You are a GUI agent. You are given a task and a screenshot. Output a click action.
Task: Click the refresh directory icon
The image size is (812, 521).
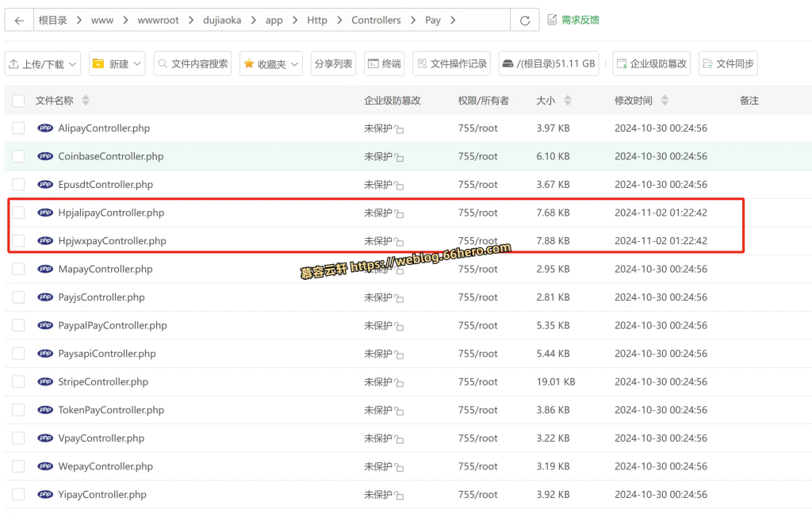tap(524, 21)
